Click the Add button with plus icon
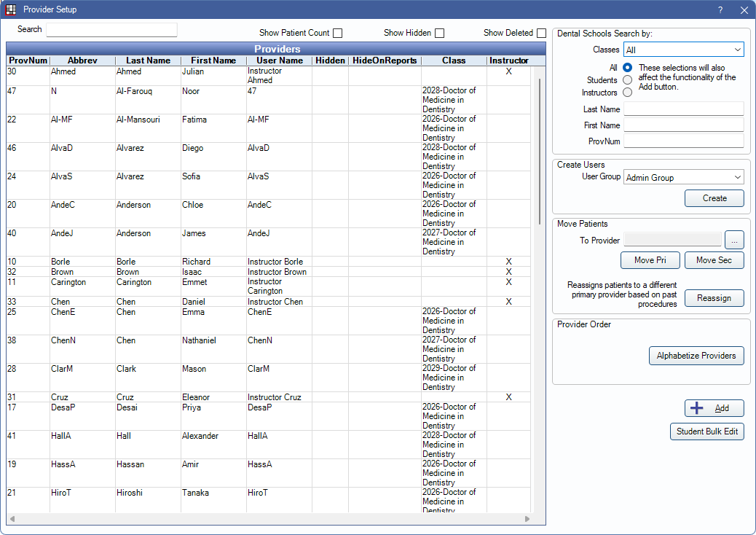 [x=714, y=408]
